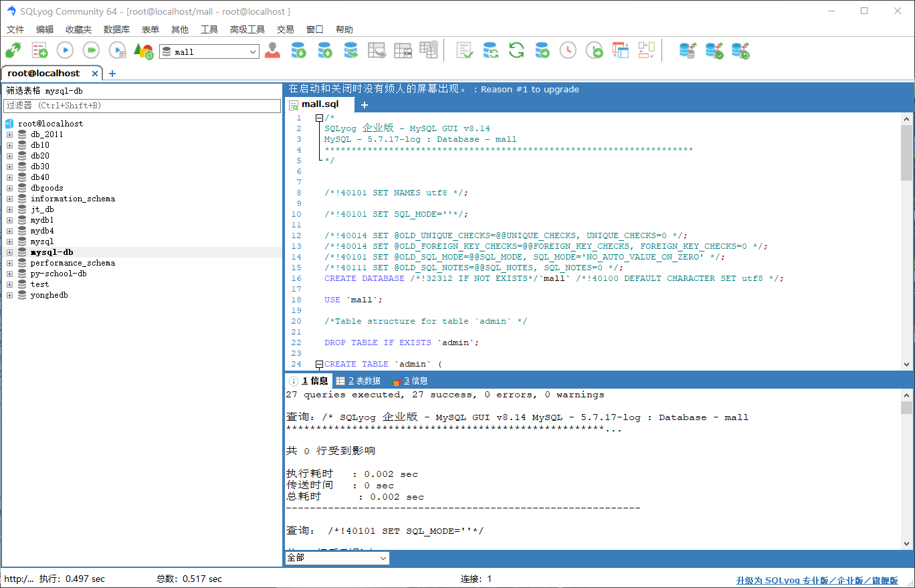Select the mydb4 database
Viewport: 915px width, 588px height.
(42, 231)
